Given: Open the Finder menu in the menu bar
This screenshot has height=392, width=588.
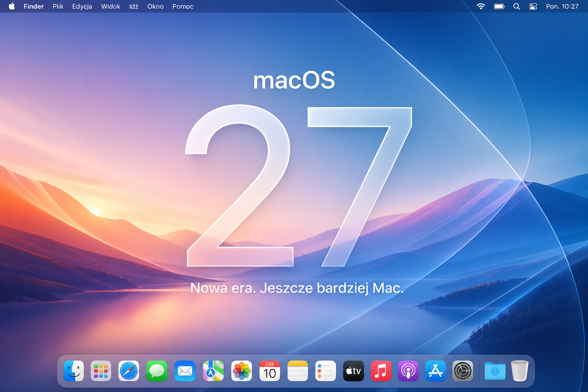Looking at the screenshot, I should (x=34, y=7).
